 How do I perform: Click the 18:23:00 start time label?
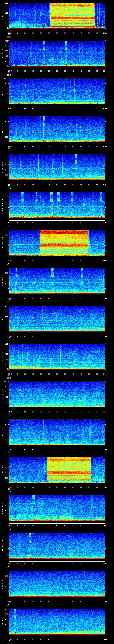pos(9,374)
